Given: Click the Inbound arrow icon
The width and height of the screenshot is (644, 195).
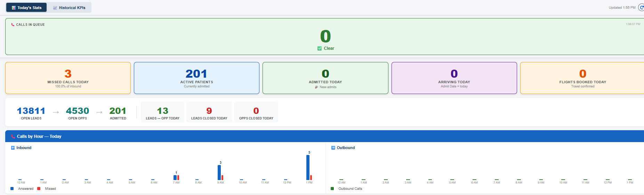Looking at the screenshot, I should (x=13, y=148).
